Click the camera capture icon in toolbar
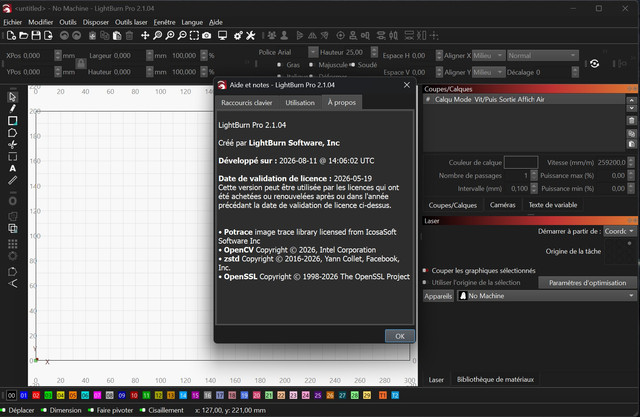 (207, 36)
